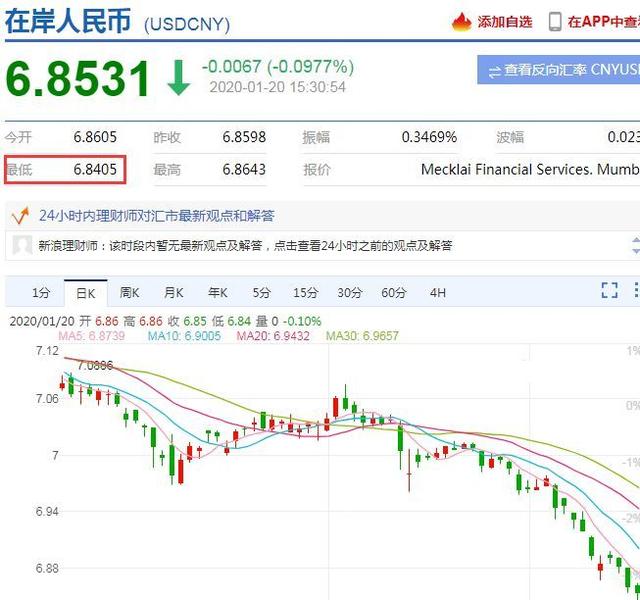Click the MA30: 6.9657 legend label
640x600 pixels.
pyautogui.click(x=362, y=336)
